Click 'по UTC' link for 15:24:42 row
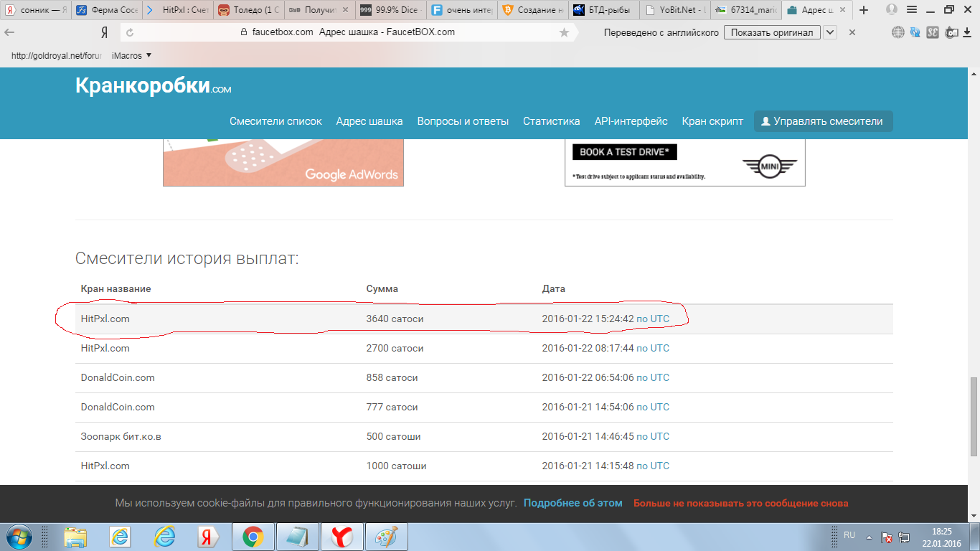 tap(653, 319)
